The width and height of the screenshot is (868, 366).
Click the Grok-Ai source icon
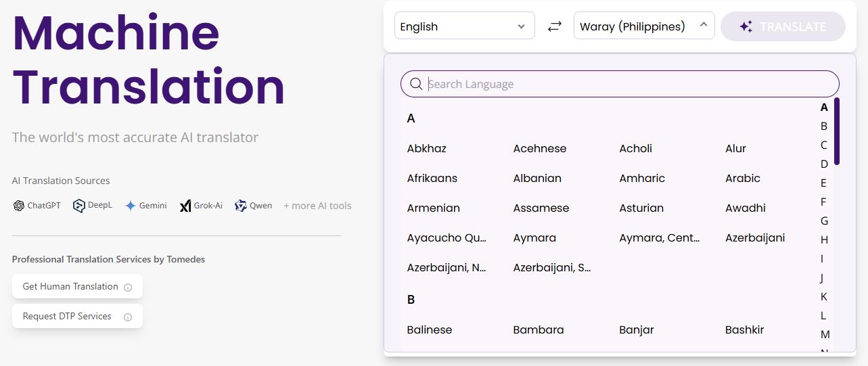(x=185, y=206)
